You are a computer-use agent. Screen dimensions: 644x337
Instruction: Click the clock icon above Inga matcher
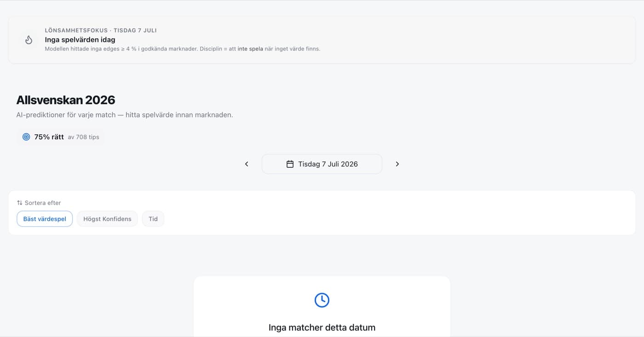coord(322,300)
